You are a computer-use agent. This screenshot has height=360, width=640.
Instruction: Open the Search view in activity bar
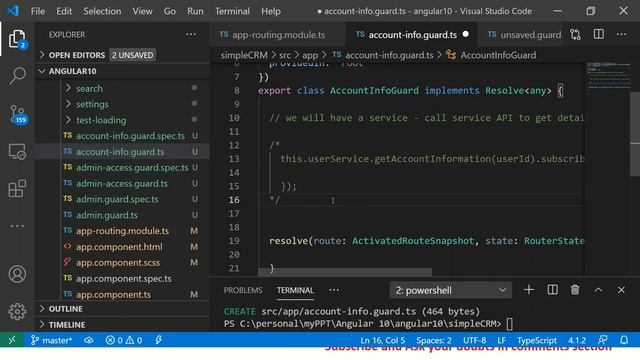point(17,76)
